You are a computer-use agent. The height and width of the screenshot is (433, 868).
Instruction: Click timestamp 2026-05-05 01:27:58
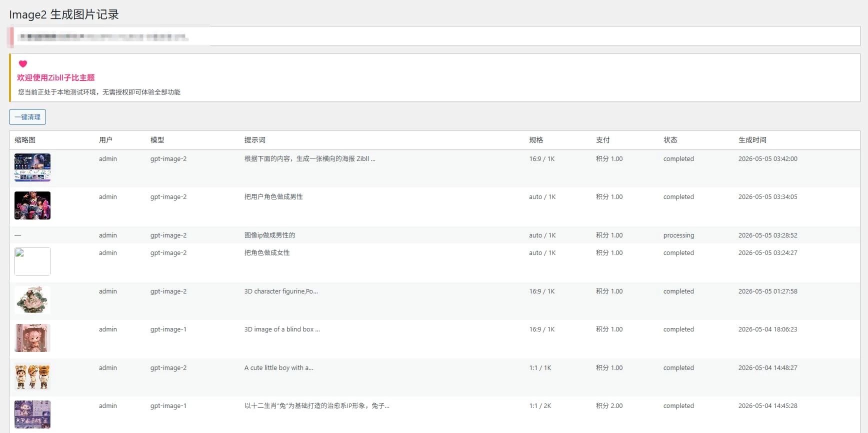[768, 291]
